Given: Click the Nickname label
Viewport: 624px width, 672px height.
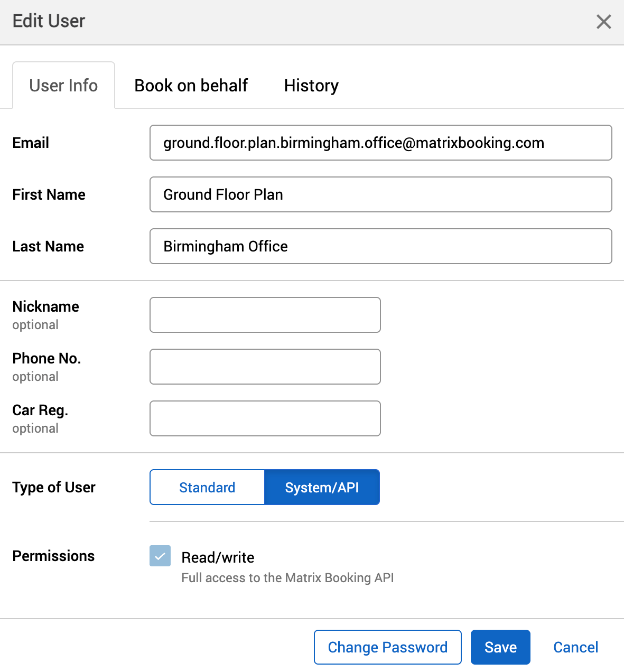Looking at the screenshot, I should (x=45, y=306).
